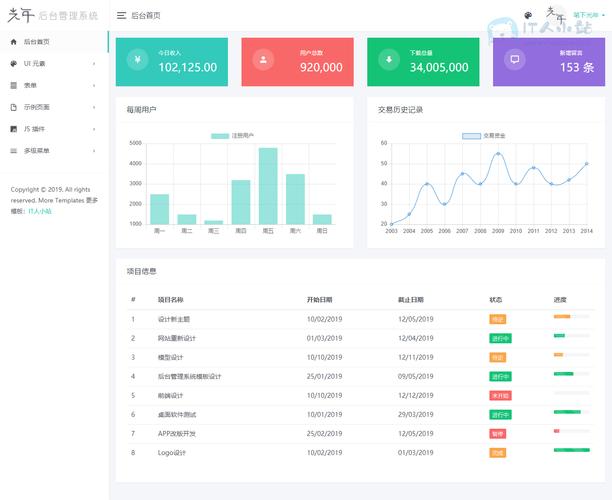The image size is (612, 500).
Task: Click the 153 条 messages value
Action: pos(577,68)
